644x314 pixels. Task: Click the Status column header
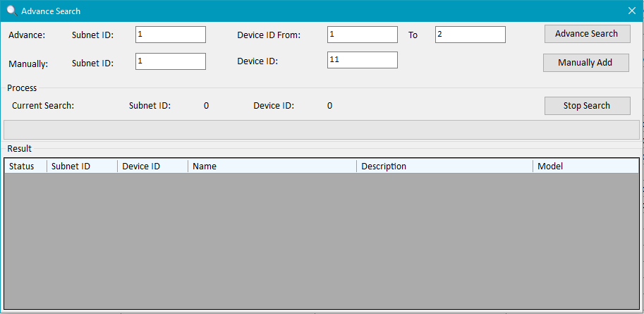click(26, 166)
